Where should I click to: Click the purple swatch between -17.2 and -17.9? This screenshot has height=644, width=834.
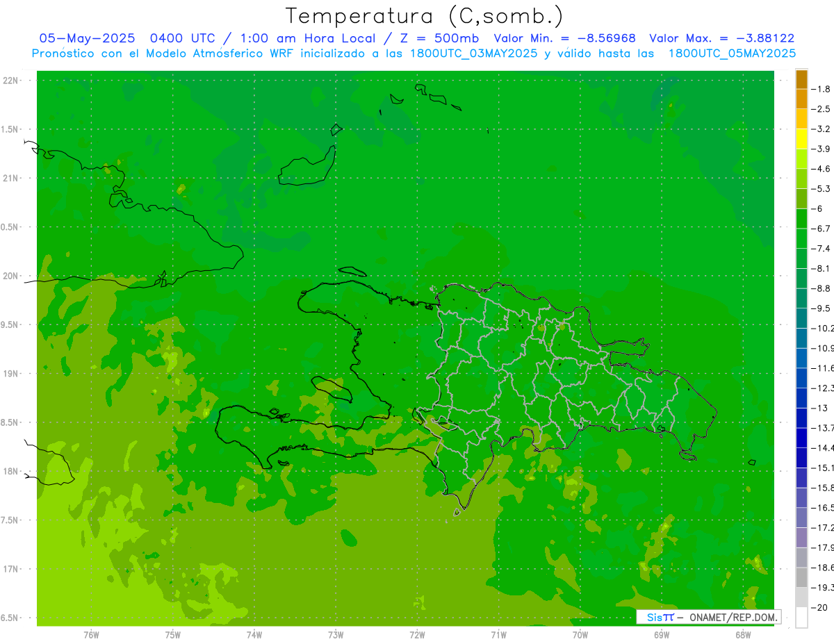coord(801,538)
